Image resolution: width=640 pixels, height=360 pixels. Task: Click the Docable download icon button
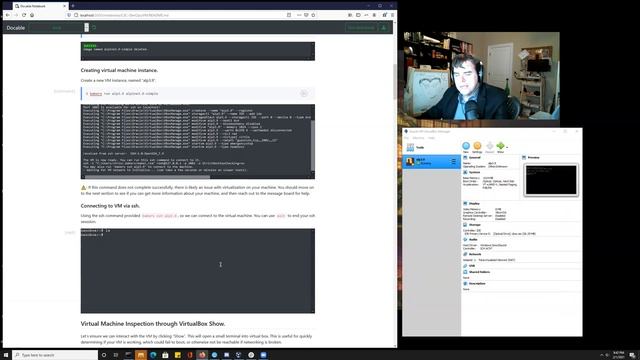click(383, 28)
